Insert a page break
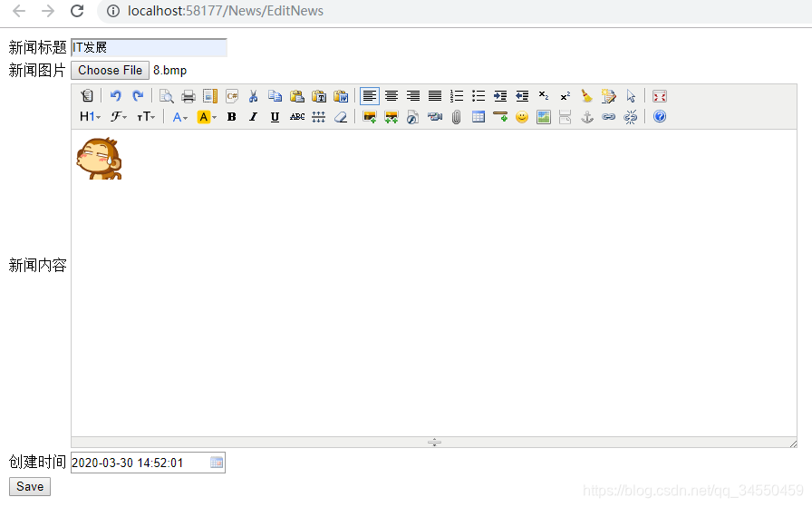 [565, 117]
